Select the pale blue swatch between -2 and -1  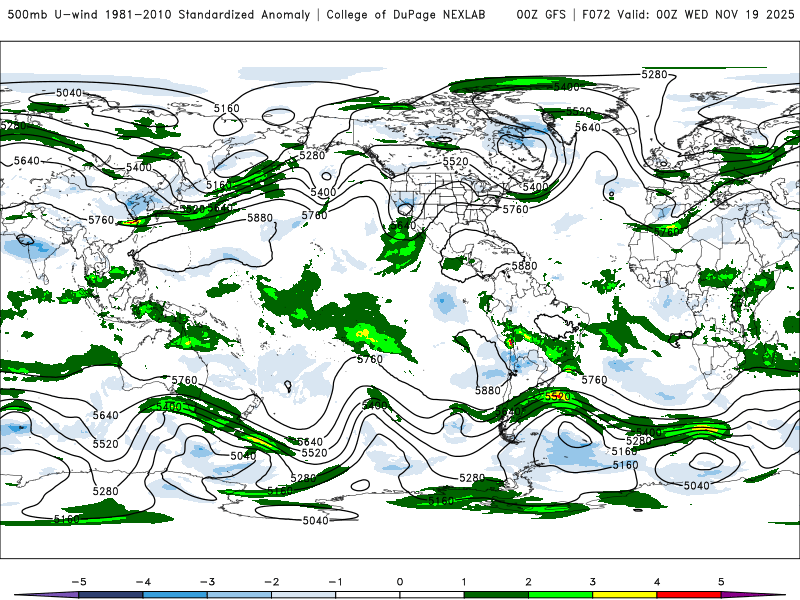point(304,595)
